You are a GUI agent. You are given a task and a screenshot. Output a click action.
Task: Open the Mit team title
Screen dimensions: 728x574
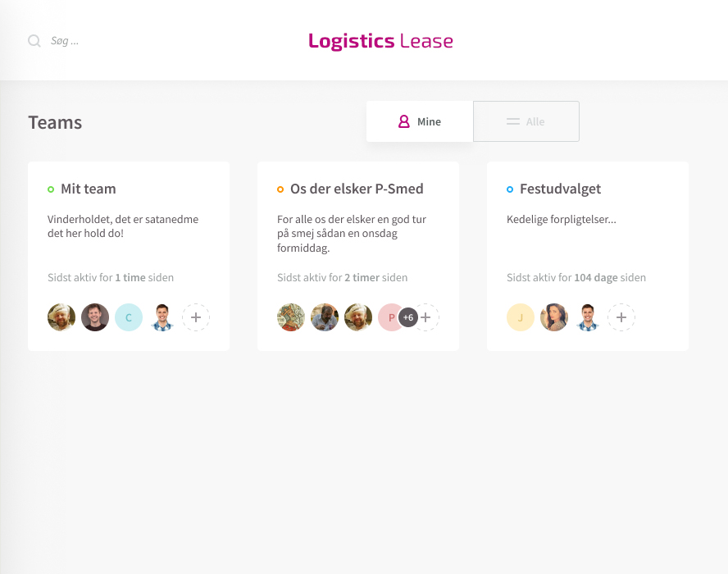(89, 189)
